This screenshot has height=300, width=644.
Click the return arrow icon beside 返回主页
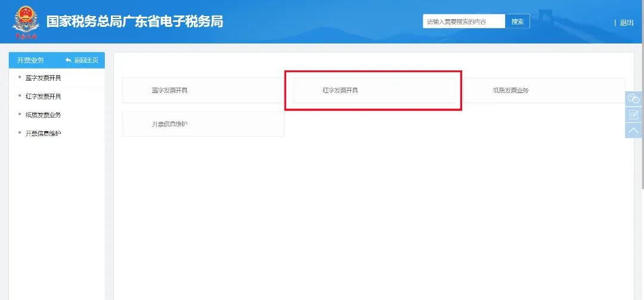[68, 60]
